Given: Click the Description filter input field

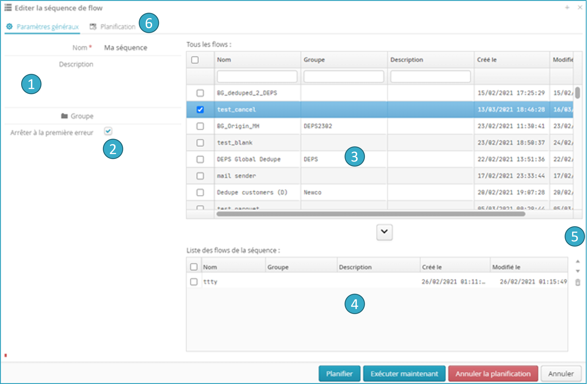Looking at the screenshot, I should pyautogui.click(x=430, y=77).
